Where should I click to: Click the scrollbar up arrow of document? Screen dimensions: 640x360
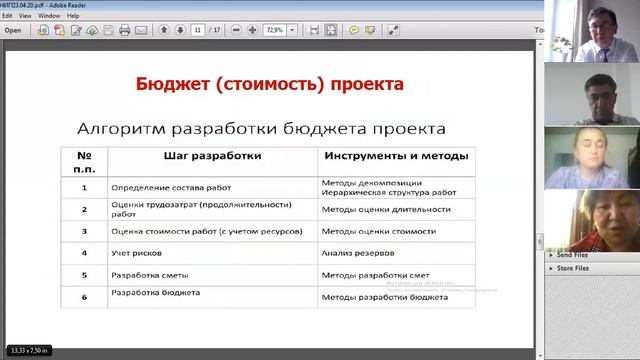coord(540,44)
